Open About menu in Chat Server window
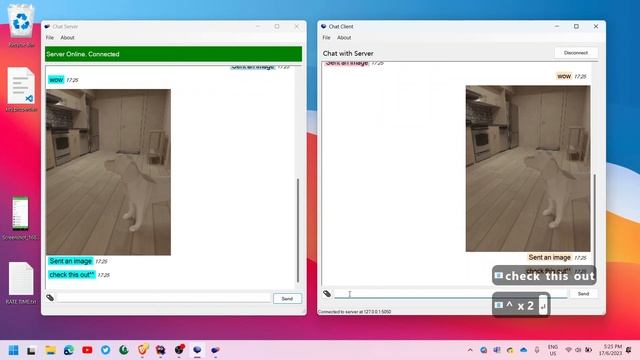This screenshot has height=360, width=640. click(67, 38)
